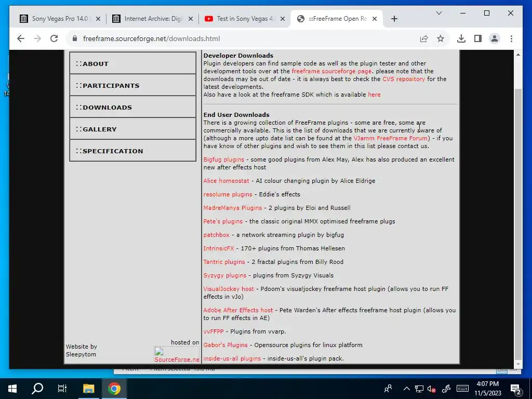The width and height of the screenshot is (532, 399).
Task: Click the SDK 'here' link
Action: [x=374, y=95]
